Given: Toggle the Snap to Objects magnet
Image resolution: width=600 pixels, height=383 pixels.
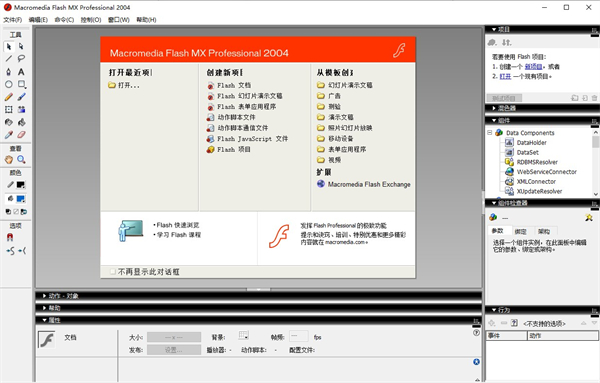Looking at the screenshot, I should (x=10, y=237).
